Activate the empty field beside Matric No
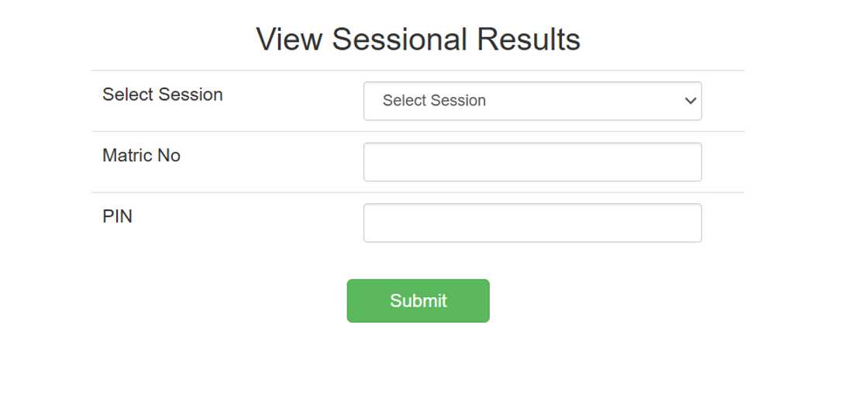 pos(532,161)
